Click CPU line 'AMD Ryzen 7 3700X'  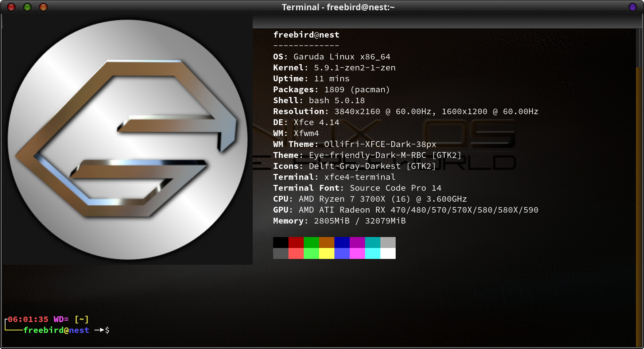click(342, 199)
